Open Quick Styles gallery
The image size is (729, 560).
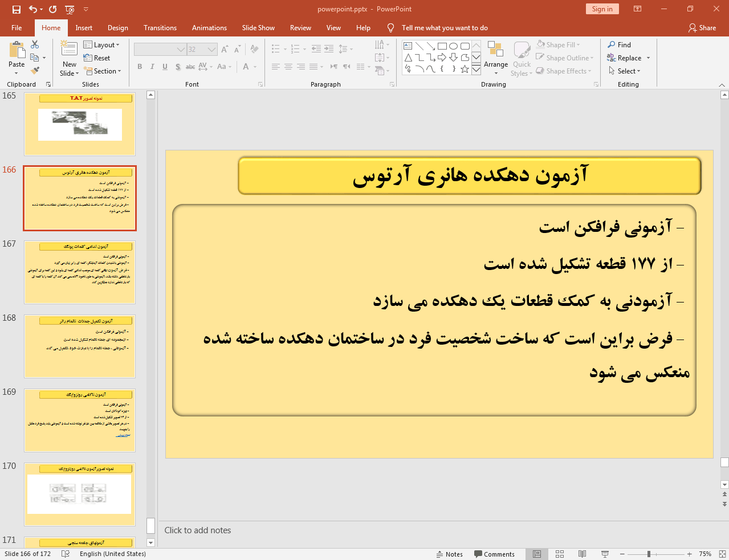tap(522, 58)
